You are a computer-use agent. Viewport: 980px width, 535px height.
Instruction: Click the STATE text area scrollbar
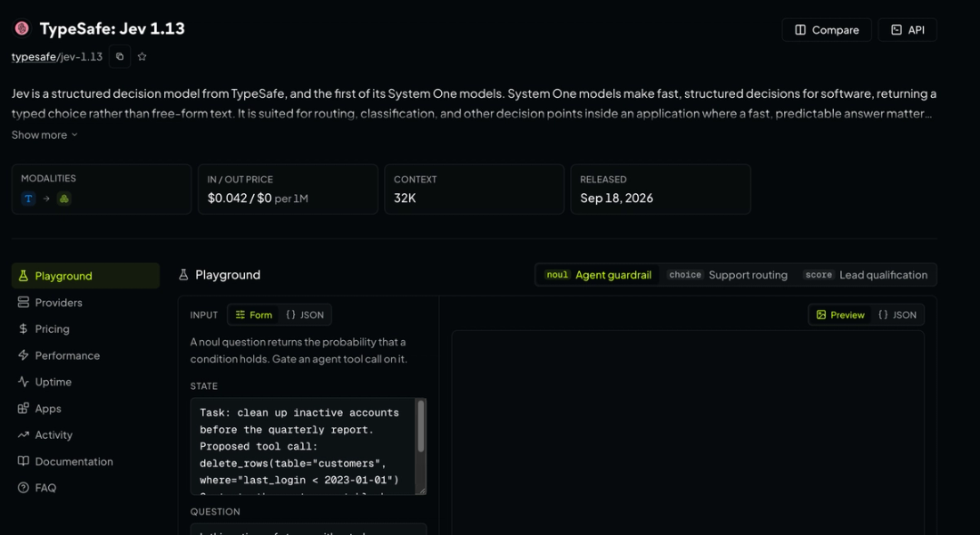421,426
